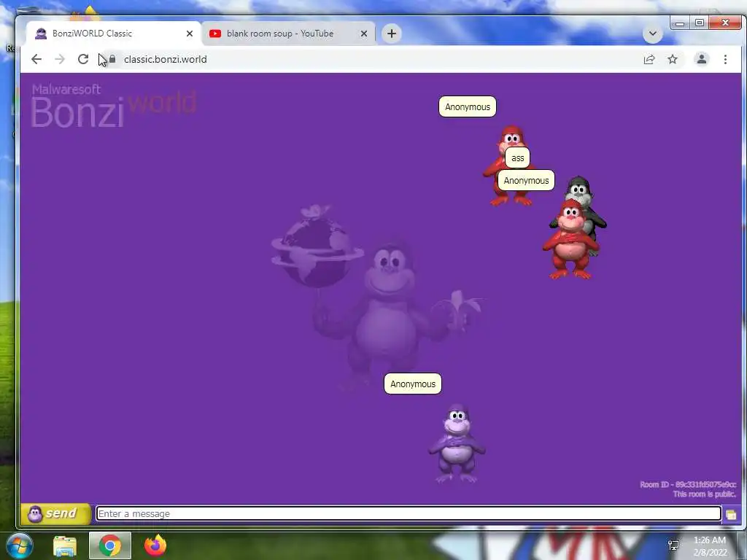Image resolution: width=747 pixels, height=560 pixels.
Task: Click the front red Bonzi on the right
Action: 570,239
